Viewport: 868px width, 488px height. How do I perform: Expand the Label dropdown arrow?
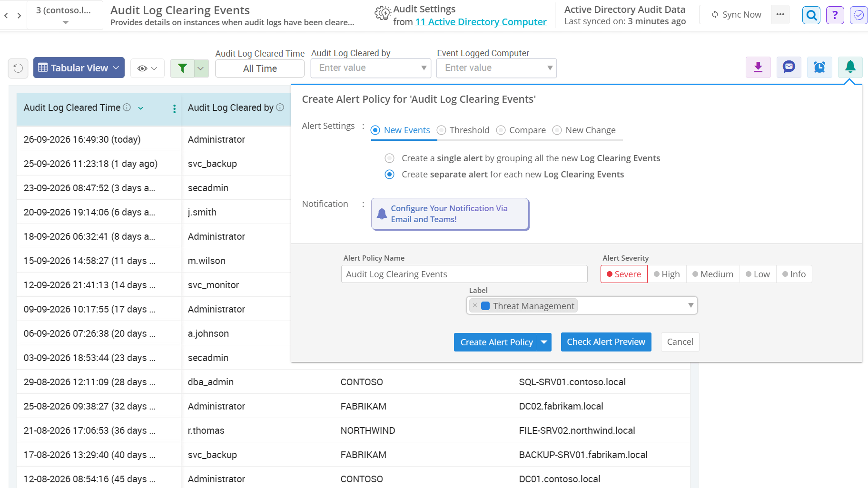coord(690,305)
